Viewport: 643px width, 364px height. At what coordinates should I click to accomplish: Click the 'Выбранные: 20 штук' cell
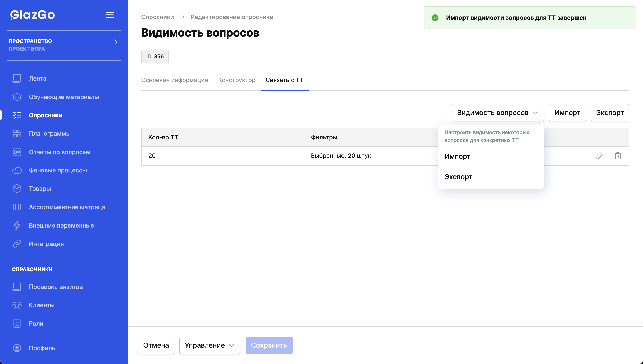coord(341,156)
